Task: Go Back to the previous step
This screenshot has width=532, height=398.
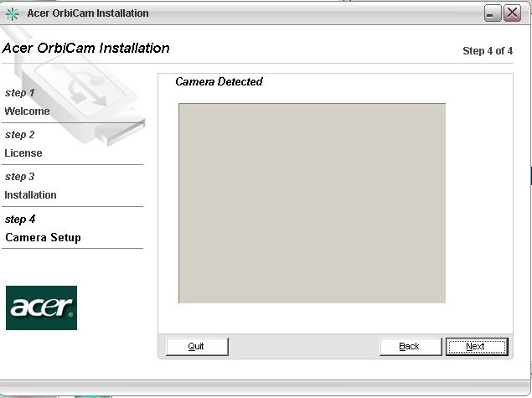Action: (x=411, y=346)
